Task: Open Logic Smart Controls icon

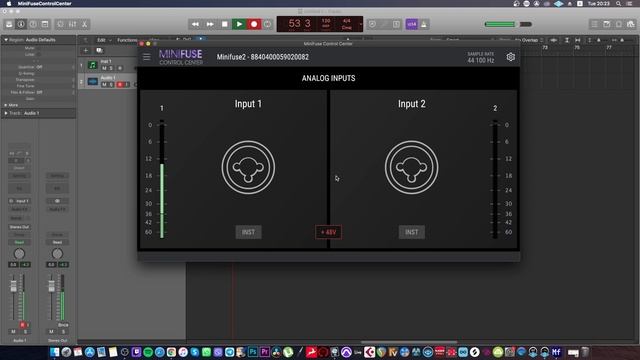Action: [x=60, y=24]
